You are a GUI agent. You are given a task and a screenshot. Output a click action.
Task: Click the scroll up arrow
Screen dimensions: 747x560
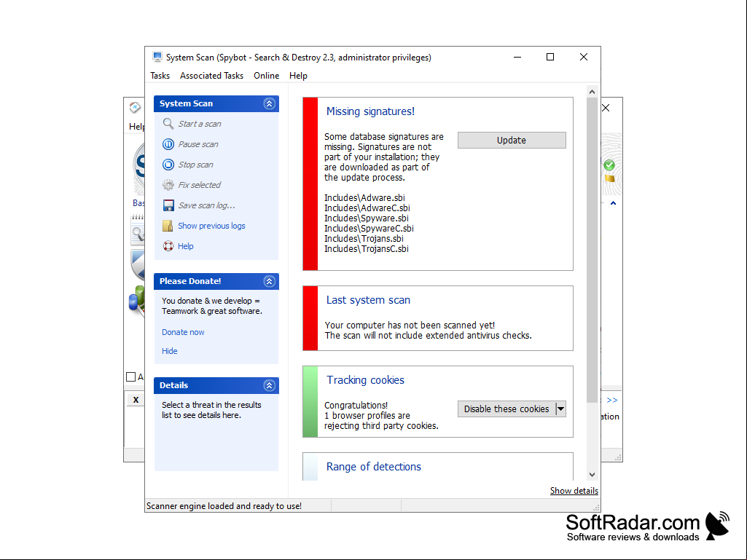(592, 92)
